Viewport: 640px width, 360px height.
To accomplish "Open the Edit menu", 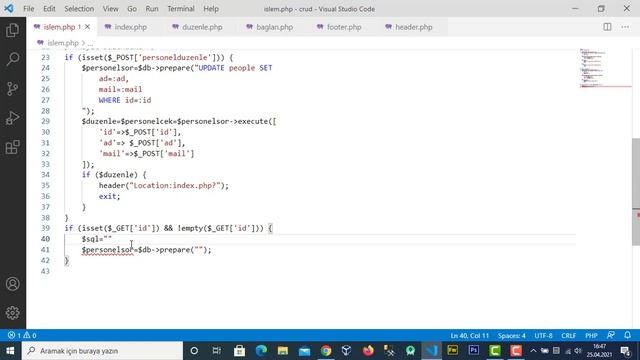I will click(x=49, y=9).
